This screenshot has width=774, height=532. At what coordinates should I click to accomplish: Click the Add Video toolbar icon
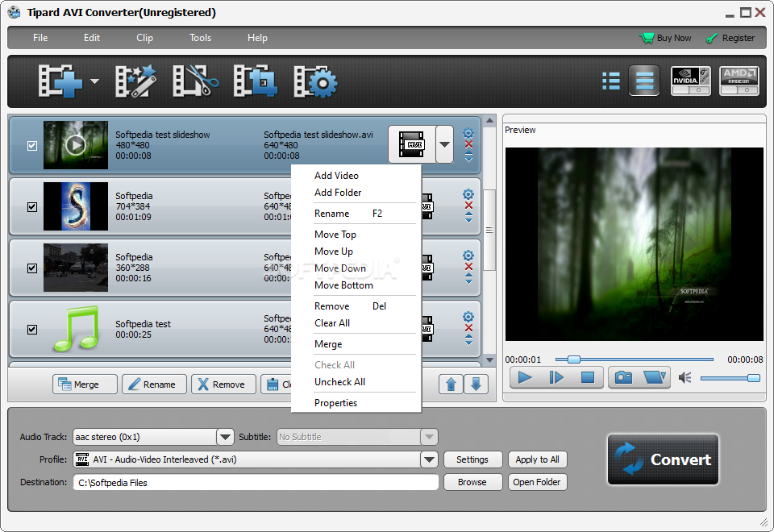[x=60, y=81]
